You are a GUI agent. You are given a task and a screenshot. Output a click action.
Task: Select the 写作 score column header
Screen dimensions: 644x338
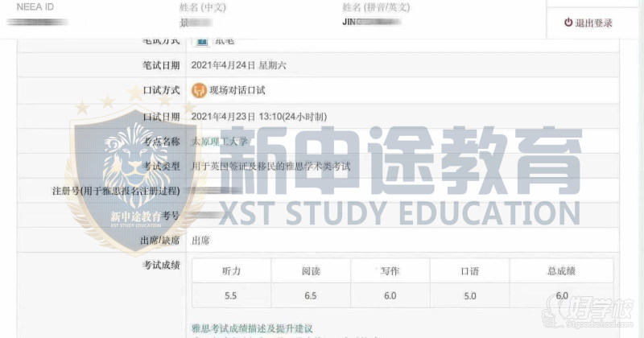click(390, 271)
